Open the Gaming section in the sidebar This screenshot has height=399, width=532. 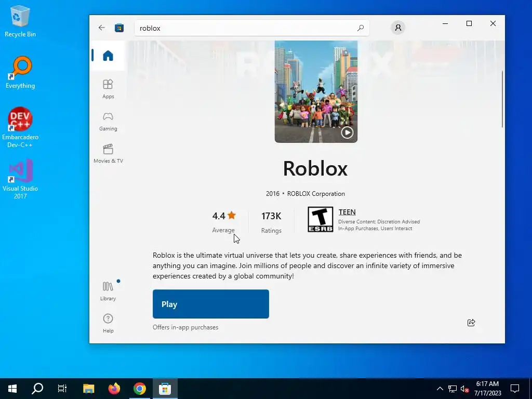tap(108, 122)
